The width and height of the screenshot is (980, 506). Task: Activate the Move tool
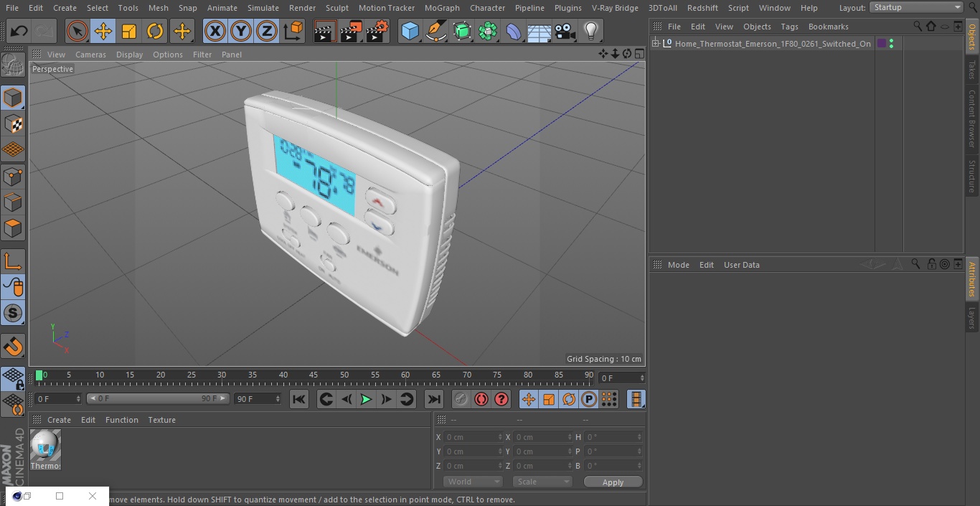point(103,32)
